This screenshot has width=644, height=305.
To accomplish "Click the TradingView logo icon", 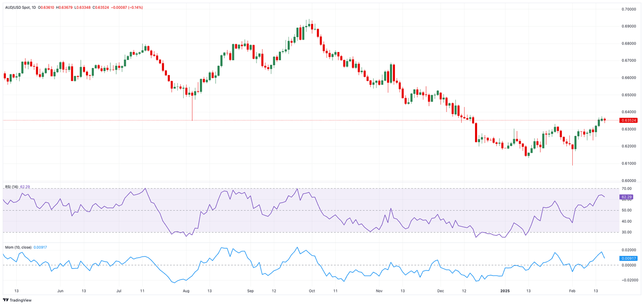I will tap(5, 300).
